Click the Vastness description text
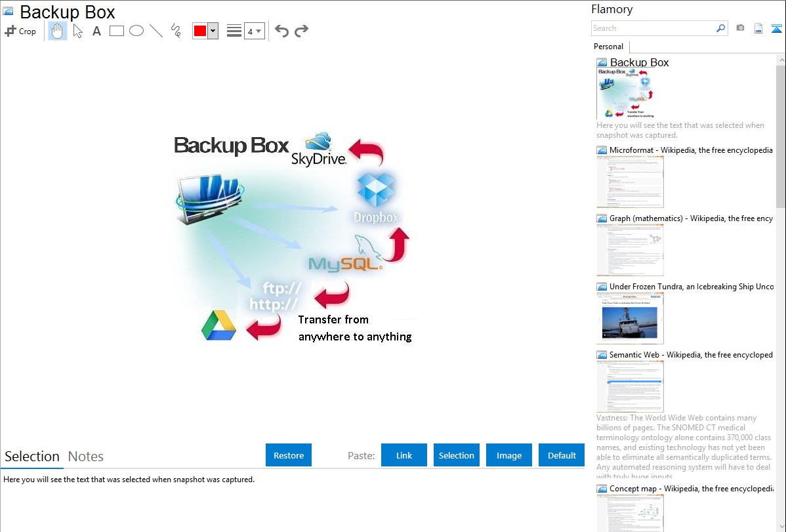786x532 pixels. click(684, 446)
